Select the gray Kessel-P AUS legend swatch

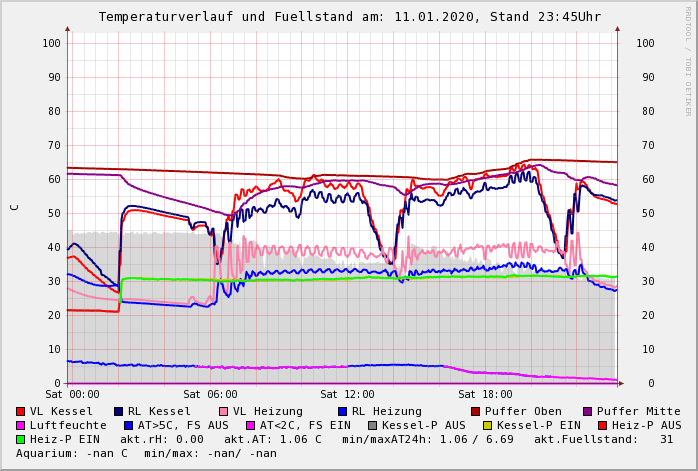point(373,425)
